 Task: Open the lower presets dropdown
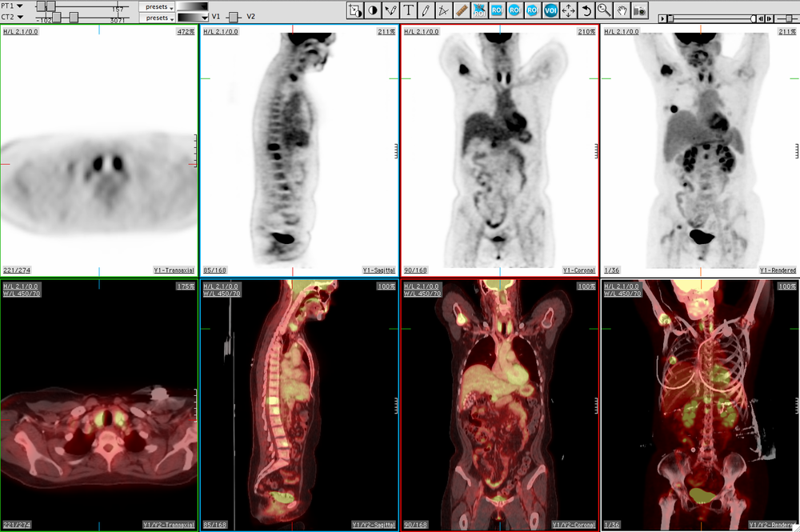pos(157,18)
